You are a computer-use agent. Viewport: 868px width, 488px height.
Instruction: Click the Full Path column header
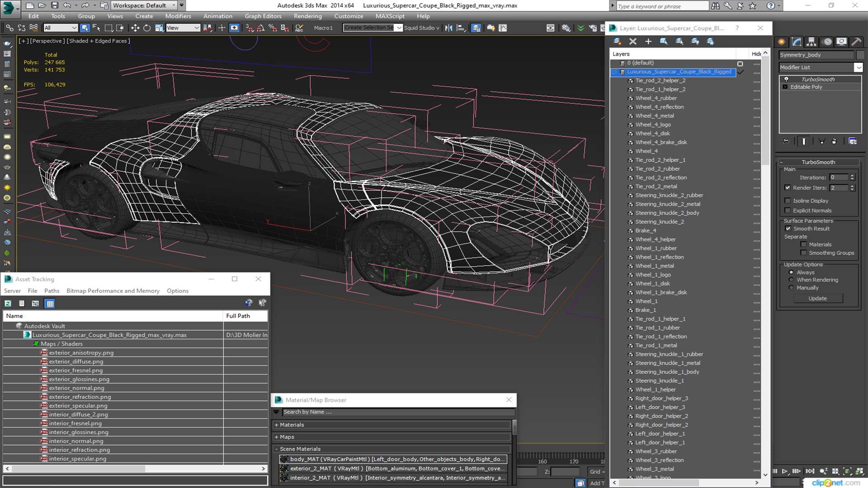245,316
